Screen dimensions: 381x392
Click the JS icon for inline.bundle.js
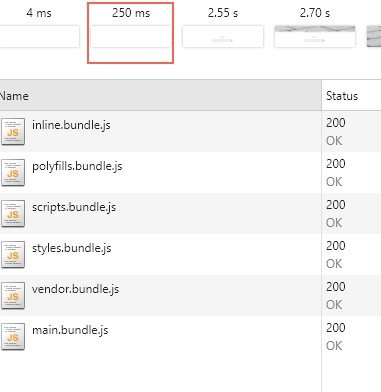click(x=13, y=132)
